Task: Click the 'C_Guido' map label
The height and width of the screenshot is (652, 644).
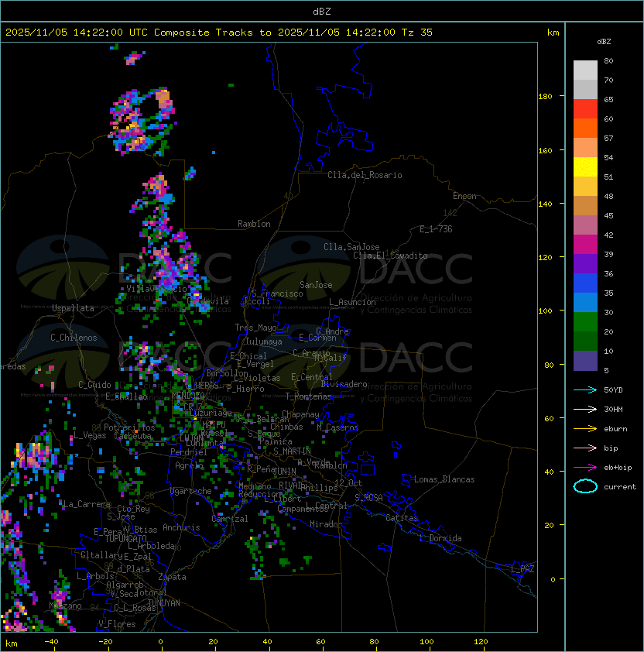Action: click(94, 385)
